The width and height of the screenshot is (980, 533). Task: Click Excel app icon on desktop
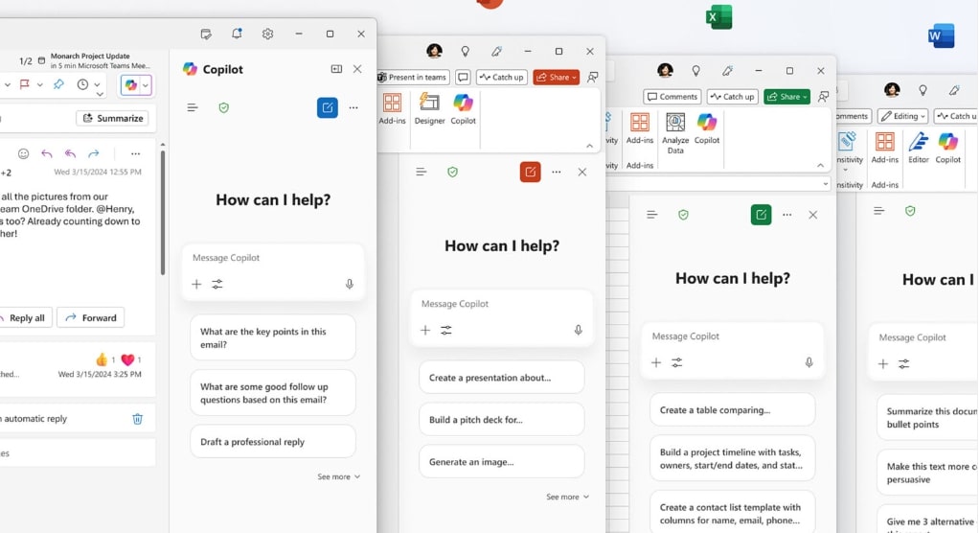tap(718, 17)
